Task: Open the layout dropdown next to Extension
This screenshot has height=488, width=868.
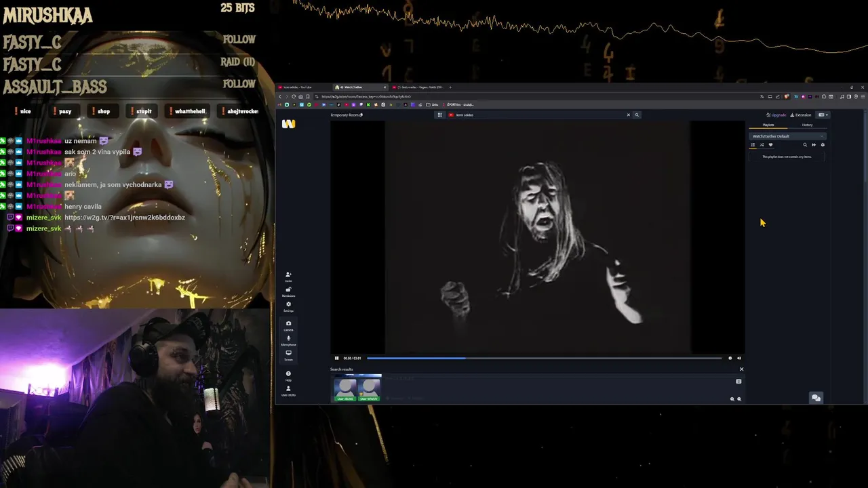Action: pyautogui.click(x=823, y=115)
